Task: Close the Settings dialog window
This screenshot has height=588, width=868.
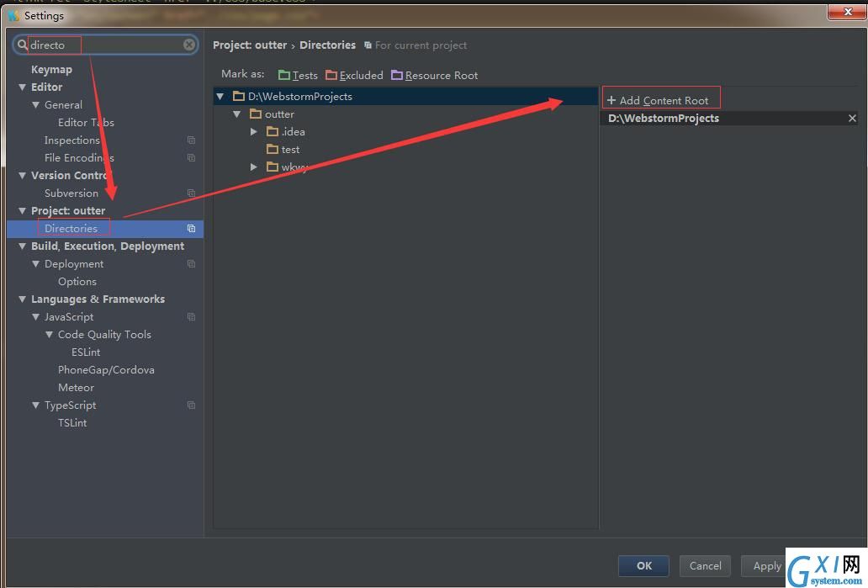Action: pyautogui.click(x=848, y=11)
